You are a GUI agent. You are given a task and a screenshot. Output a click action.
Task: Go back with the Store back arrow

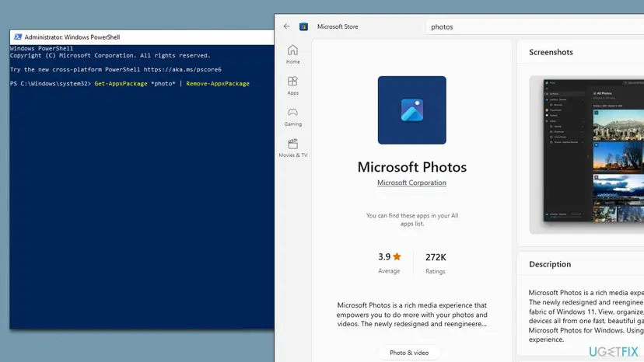pos(287,26)
